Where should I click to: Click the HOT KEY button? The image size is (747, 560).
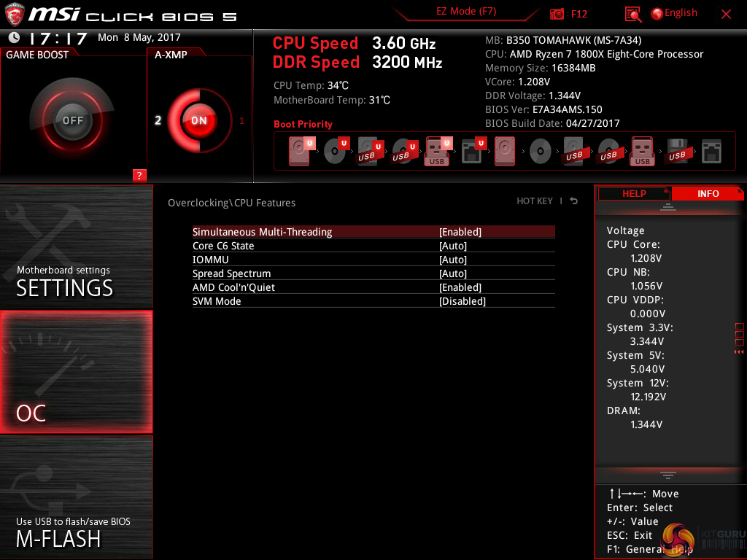pyautogui.click(x=535, y=201)
